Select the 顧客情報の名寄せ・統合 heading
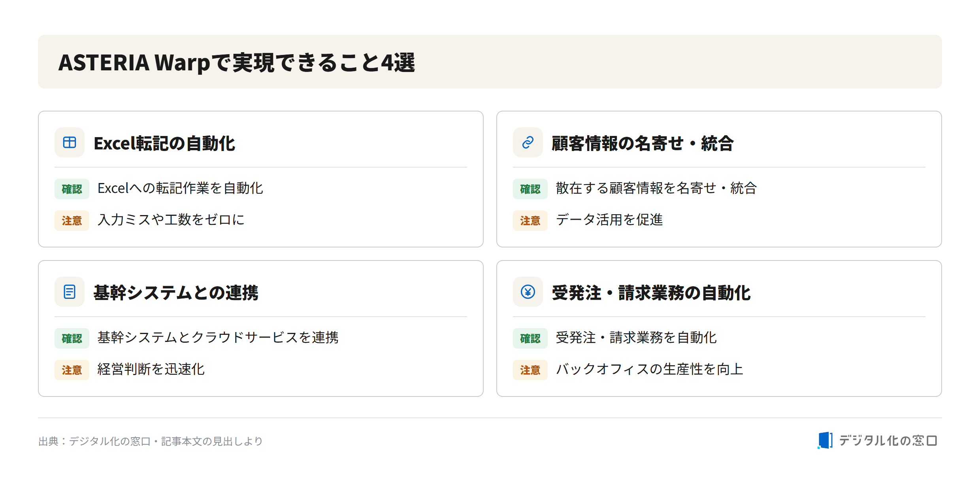This screenshot has height=487, width=980. [x=643, y=143]
